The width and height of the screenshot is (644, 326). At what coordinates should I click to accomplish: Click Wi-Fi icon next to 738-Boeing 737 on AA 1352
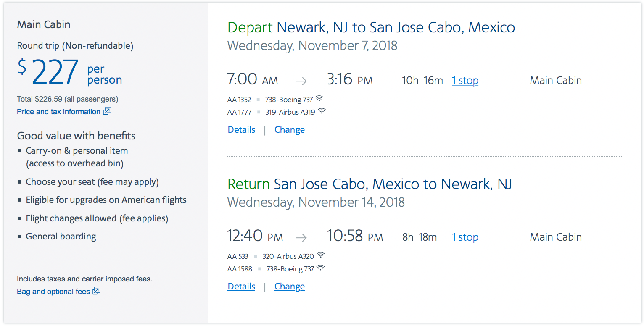tap(319, 99)
